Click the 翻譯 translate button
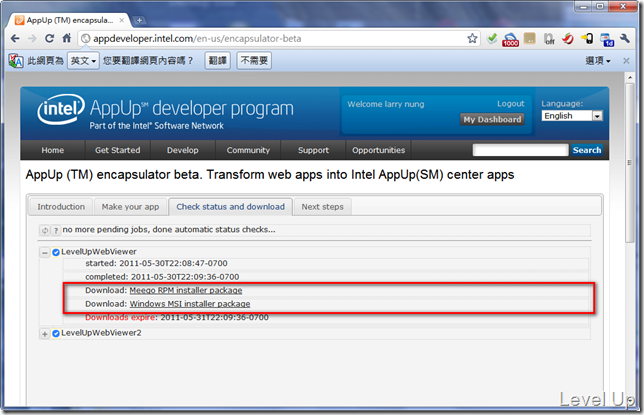This screenshot has width=644, height=415. pos(218,61)
